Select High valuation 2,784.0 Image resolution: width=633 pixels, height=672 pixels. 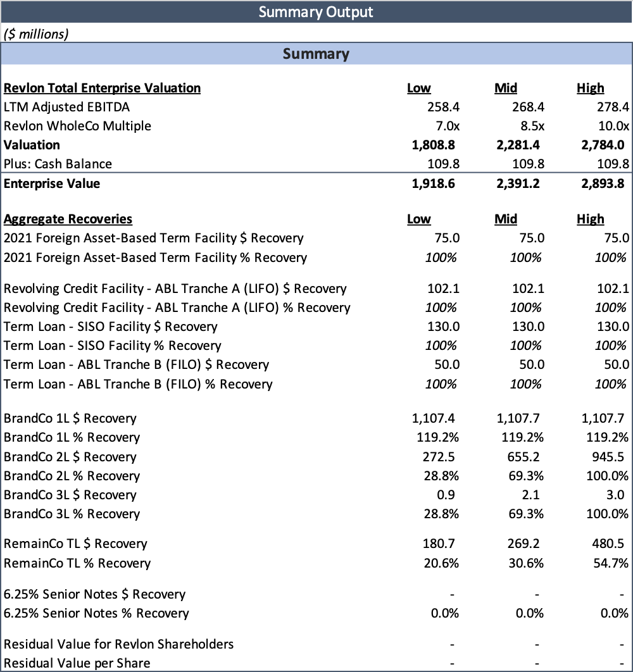603,145
